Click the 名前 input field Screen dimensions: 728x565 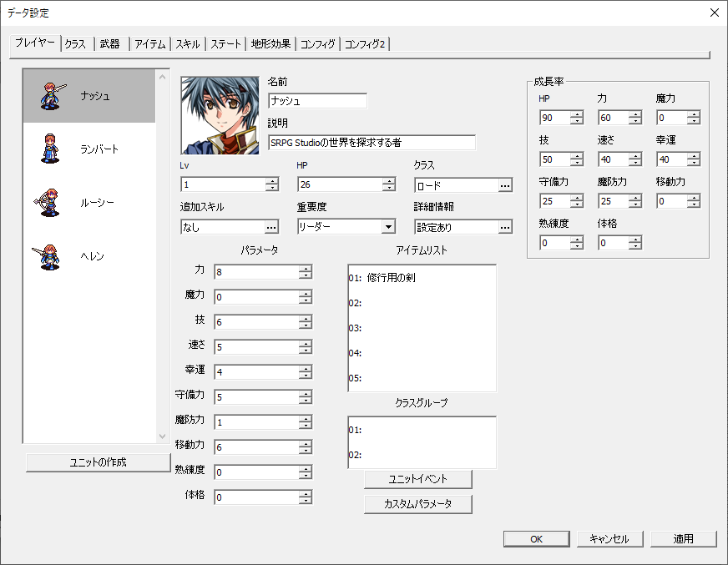(x=317, y=100)
